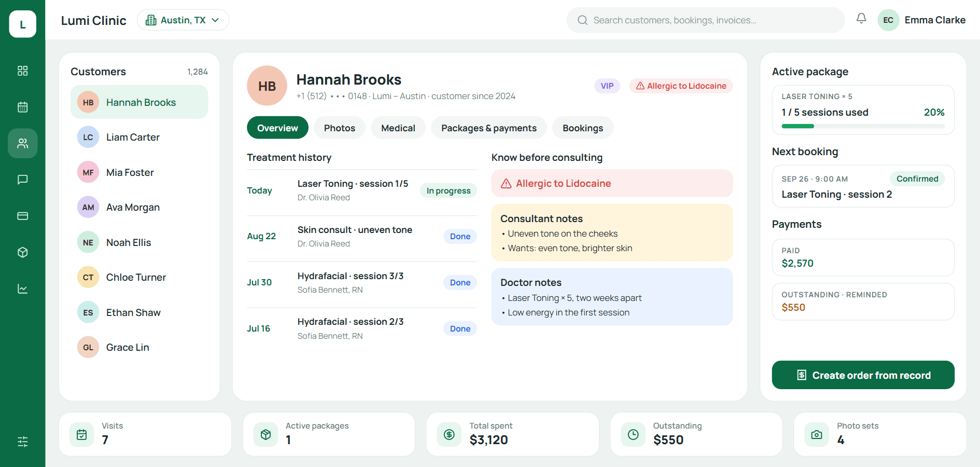Open the messages chat icon in sidebar

point(22,180)
